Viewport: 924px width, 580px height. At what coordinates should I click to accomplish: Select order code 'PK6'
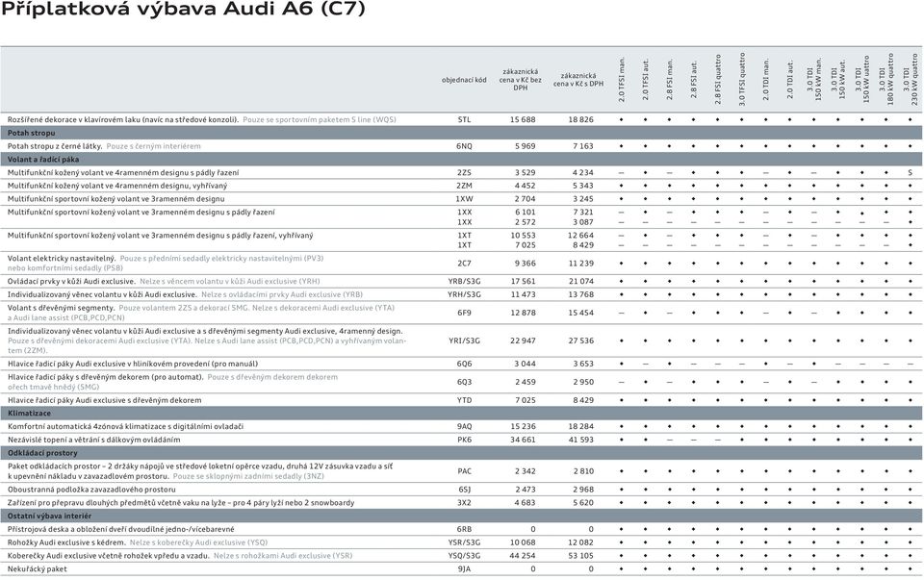464,440
